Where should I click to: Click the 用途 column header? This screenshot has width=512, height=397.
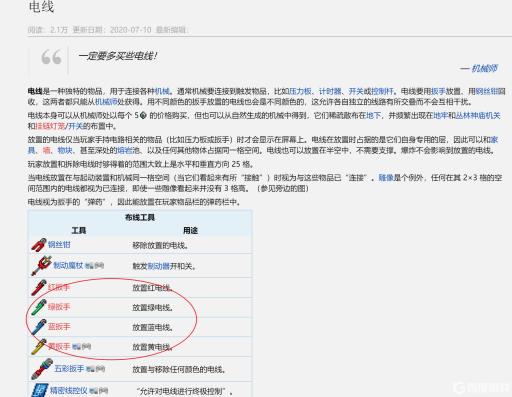point(190,230)
